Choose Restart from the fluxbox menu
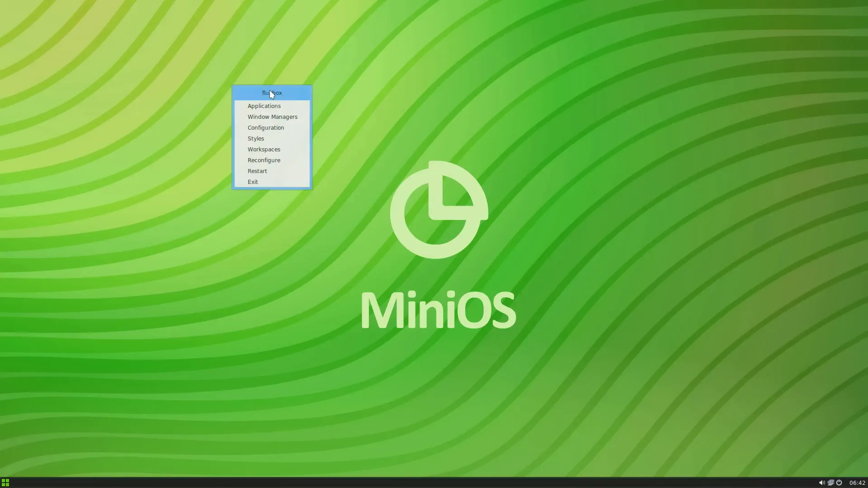The height and width of the screenshot is (488, 868). (x=272, y=171)
